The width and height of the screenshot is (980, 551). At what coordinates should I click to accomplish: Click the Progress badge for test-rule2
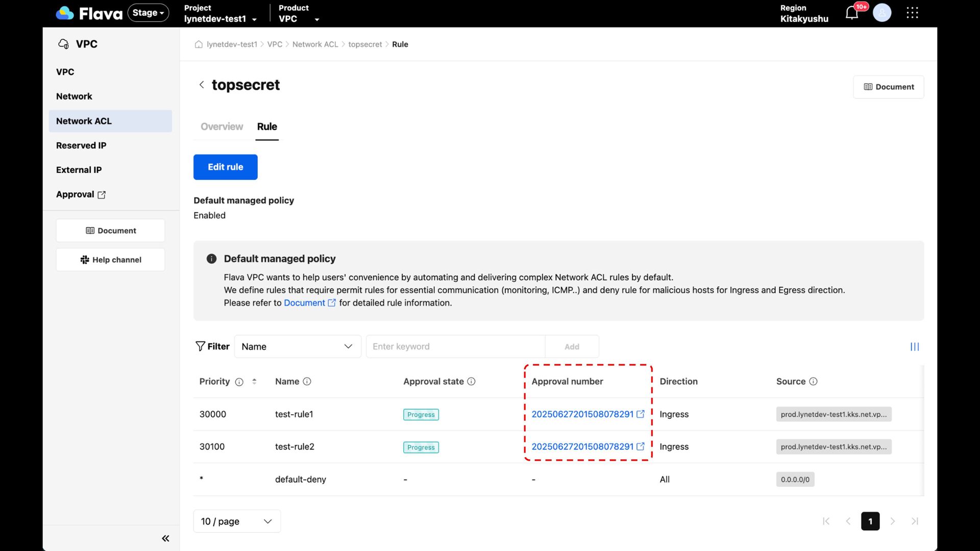(421, 447)
